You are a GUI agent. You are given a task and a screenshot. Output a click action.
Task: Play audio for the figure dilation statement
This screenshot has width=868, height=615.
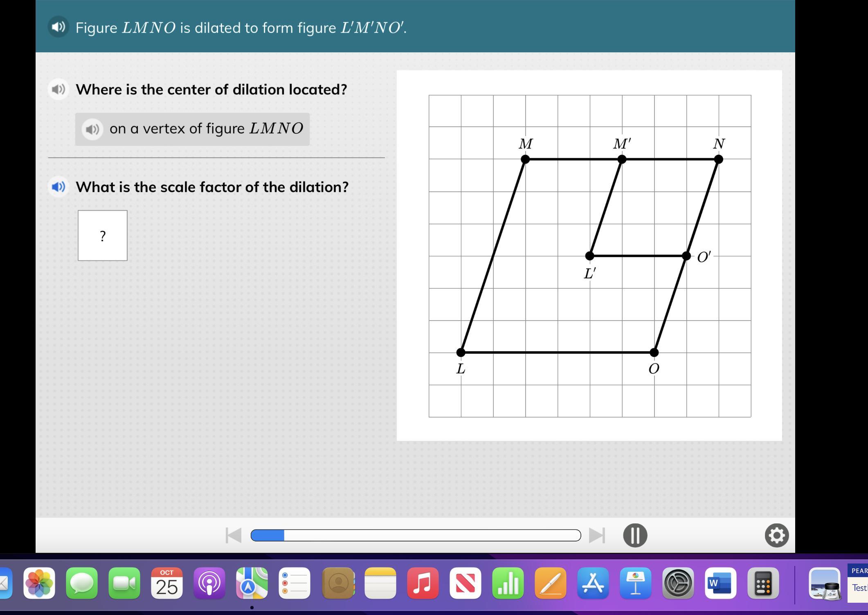click(x=58, y=27)
